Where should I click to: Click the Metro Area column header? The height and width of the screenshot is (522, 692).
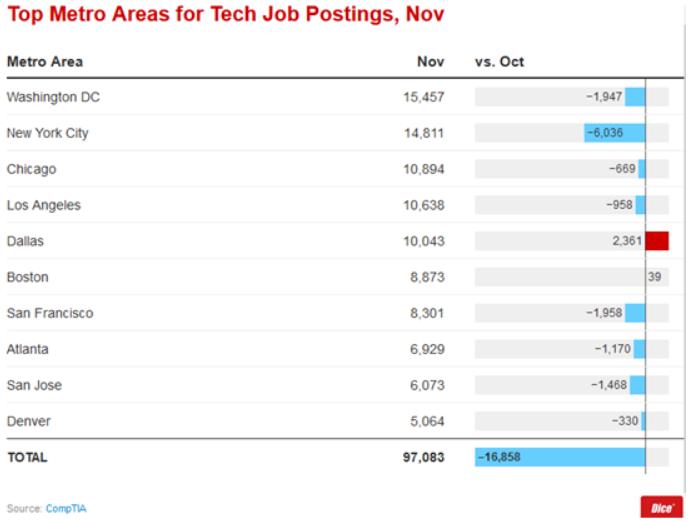coord(45,62)
